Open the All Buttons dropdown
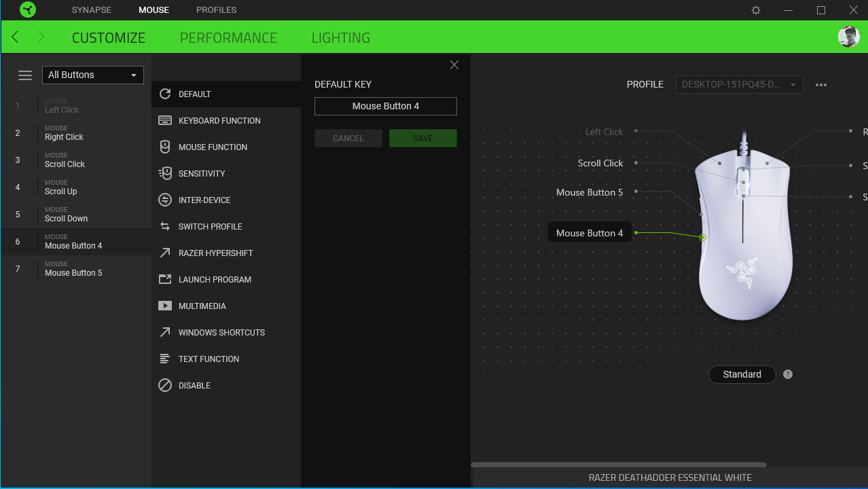Viewport: 868px width, 489px height. point(92,75)
